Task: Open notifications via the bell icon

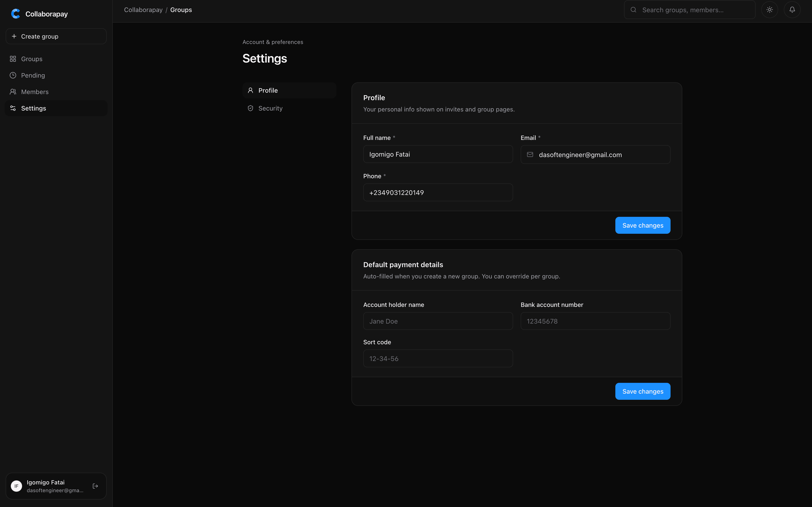Action: pyautogui.click(x=792, y=10)
